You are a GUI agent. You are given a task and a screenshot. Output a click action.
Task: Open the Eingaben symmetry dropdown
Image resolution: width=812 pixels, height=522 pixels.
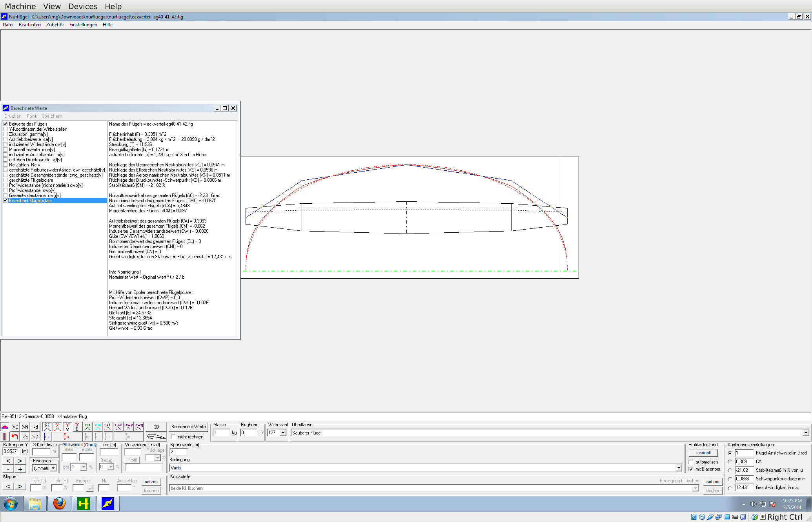[x=53, y=468]
